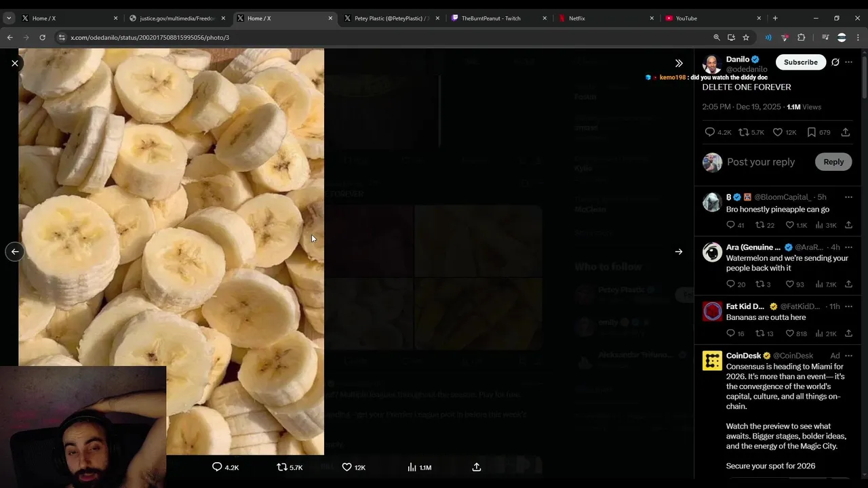Share the Fat Kid D... comment
Screen dimensions: 868x488
(848, 333)
